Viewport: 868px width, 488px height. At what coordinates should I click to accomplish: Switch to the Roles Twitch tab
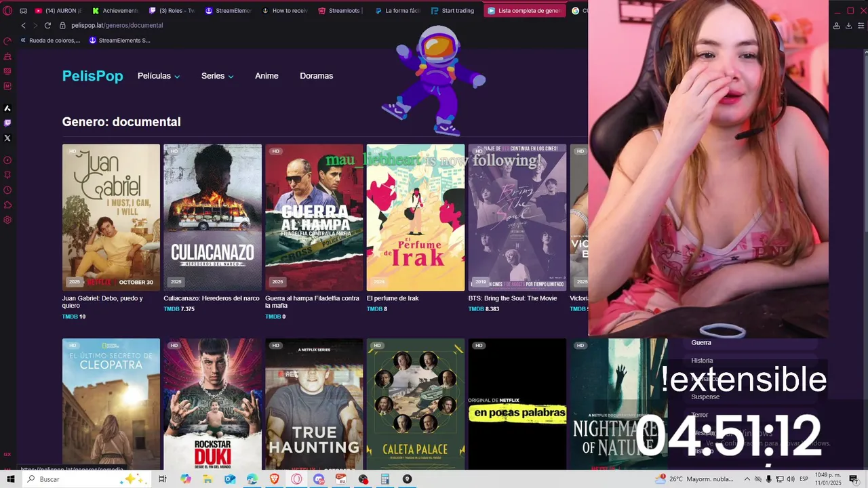point(172,11)
